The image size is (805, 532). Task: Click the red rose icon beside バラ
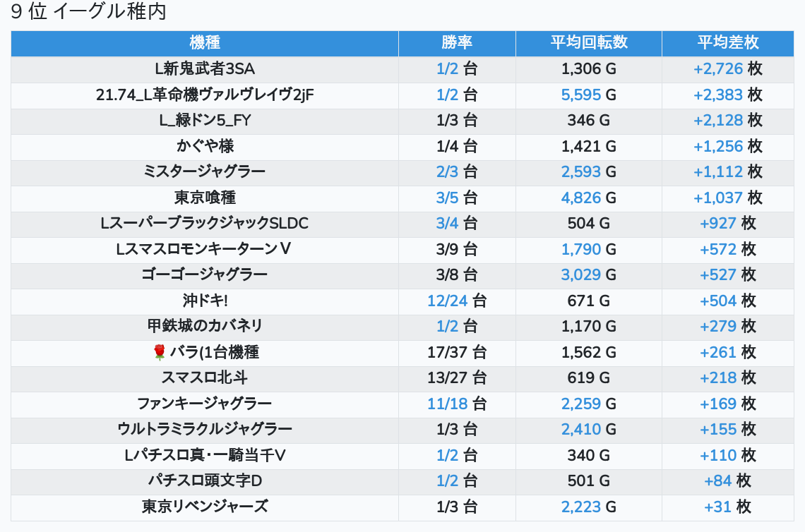pos(159,352)
